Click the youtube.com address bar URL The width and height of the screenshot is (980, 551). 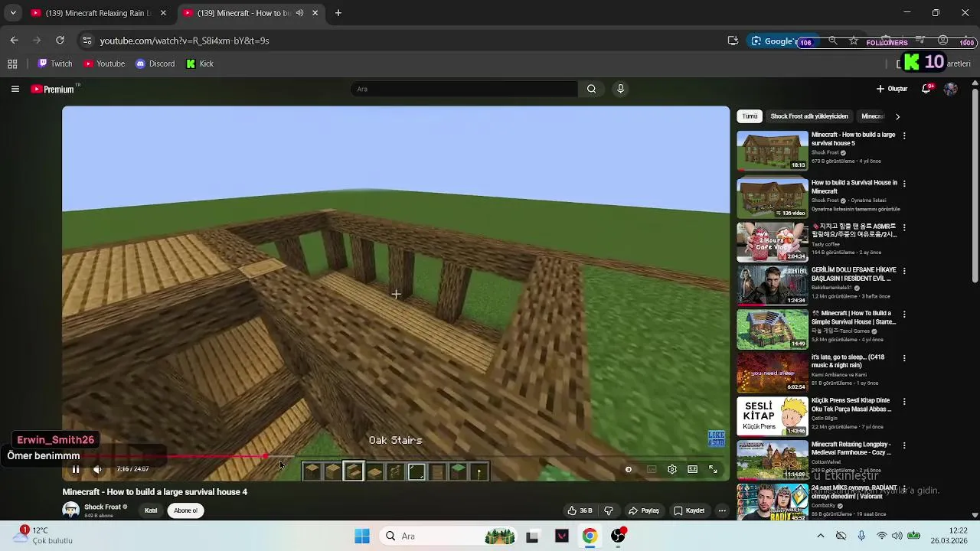click(185, 41)
